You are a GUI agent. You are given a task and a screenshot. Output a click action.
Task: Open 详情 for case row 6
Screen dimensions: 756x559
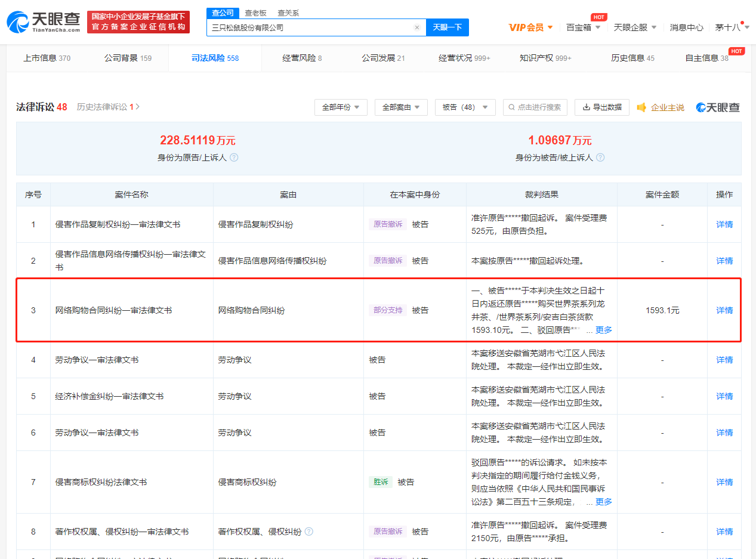click(724, 433)
